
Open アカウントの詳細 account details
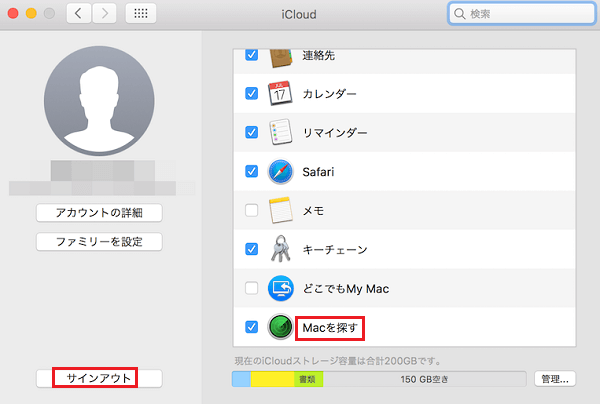click(99, 213)
